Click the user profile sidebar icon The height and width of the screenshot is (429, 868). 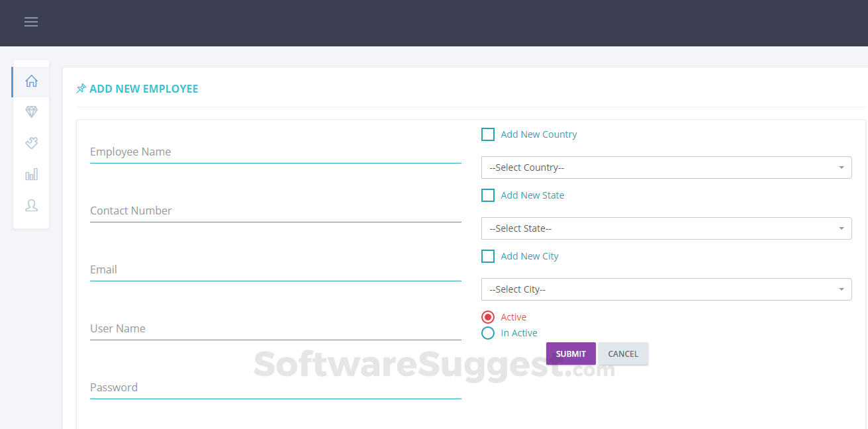click(31, 205)
